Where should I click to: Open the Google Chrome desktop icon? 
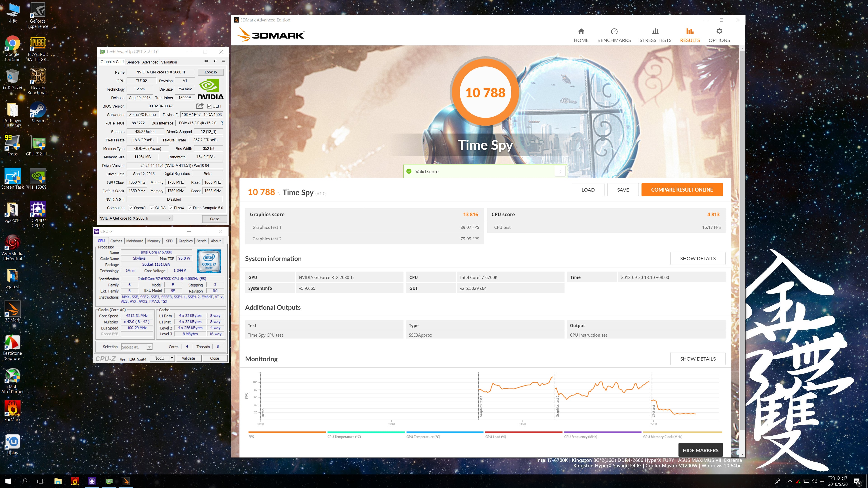pyautogui.click(x=12, y=49)
